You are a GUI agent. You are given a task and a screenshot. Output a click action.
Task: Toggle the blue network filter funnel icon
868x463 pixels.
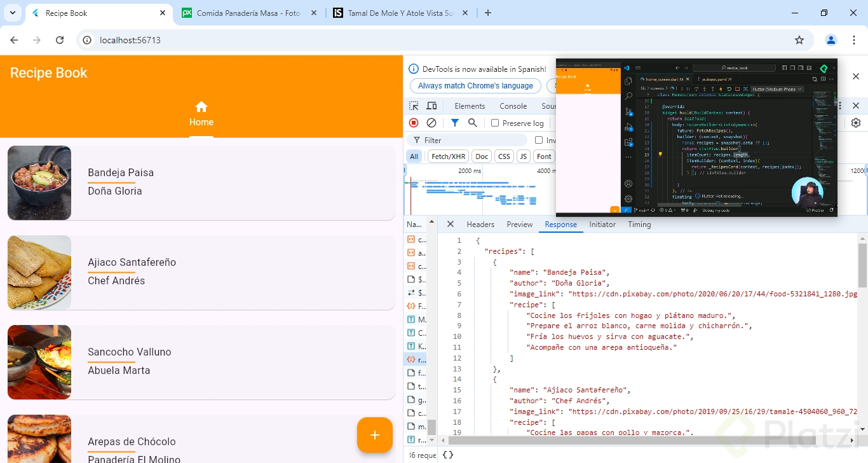[x=455, y=123]
